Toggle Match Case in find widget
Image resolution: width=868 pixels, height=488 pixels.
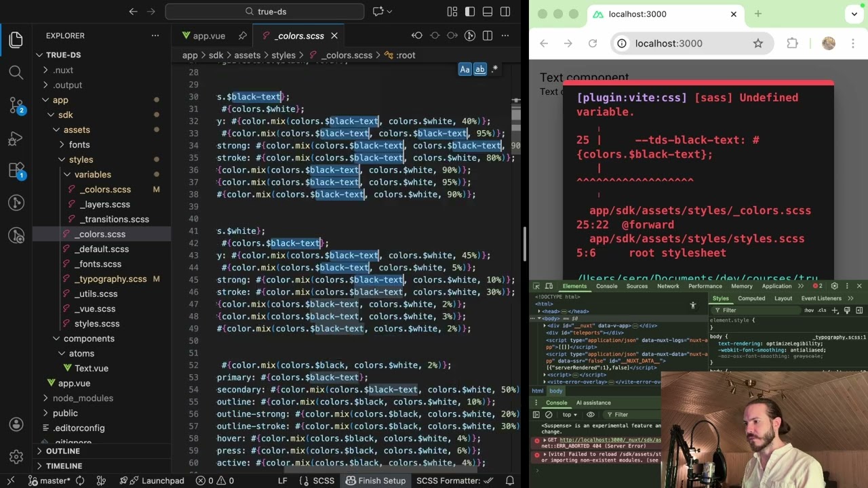pyautogui.click(x=465, y=69)
